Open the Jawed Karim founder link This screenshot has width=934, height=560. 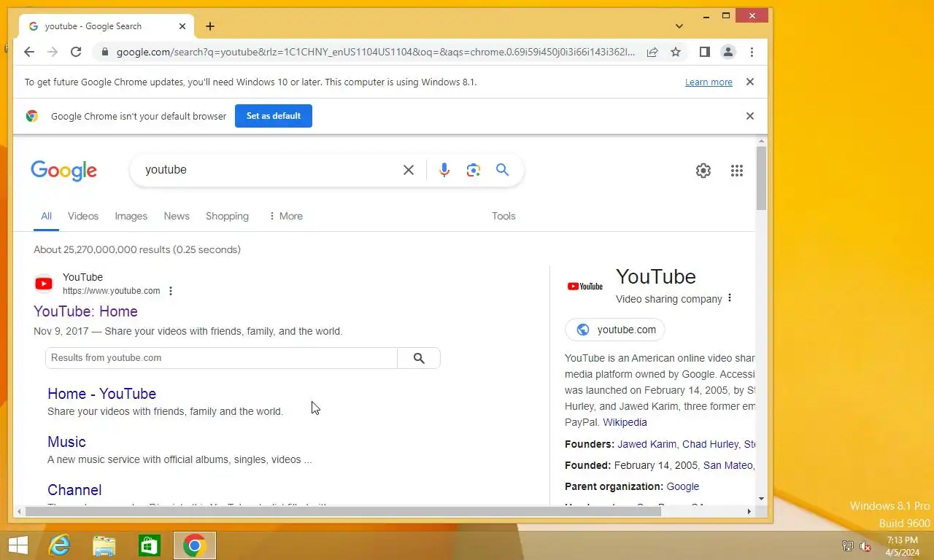coord(647,444)
